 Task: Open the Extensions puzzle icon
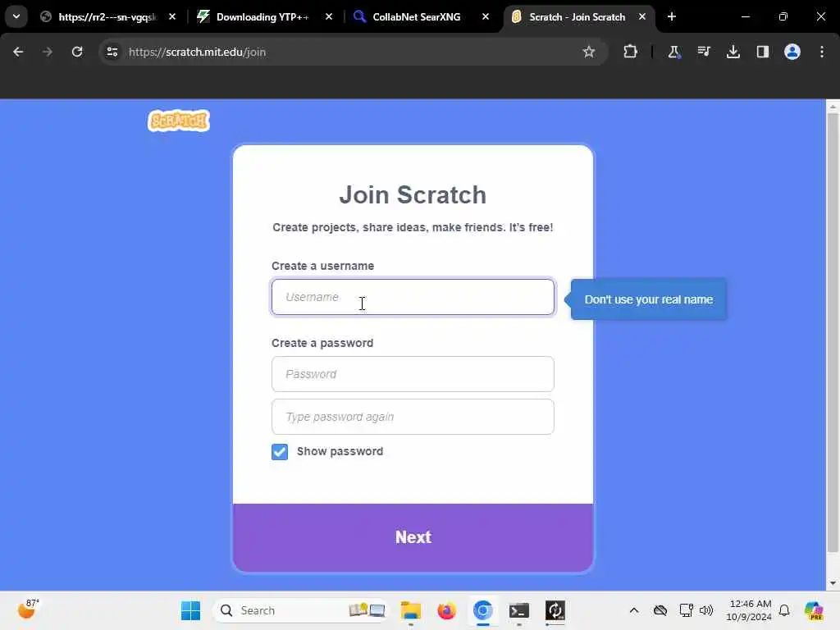[631, 52]
